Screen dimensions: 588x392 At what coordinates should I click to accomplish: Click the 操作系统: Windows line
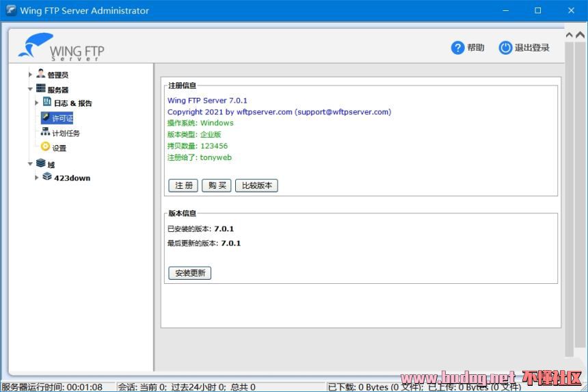click(x=200, y=123)
